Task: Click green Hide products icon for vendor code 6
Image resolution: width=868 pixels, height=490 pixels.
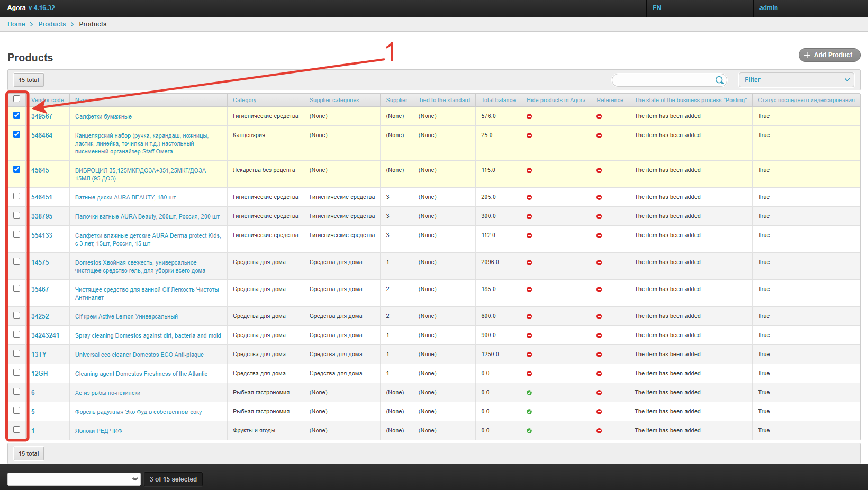Action: click(529, 393)
